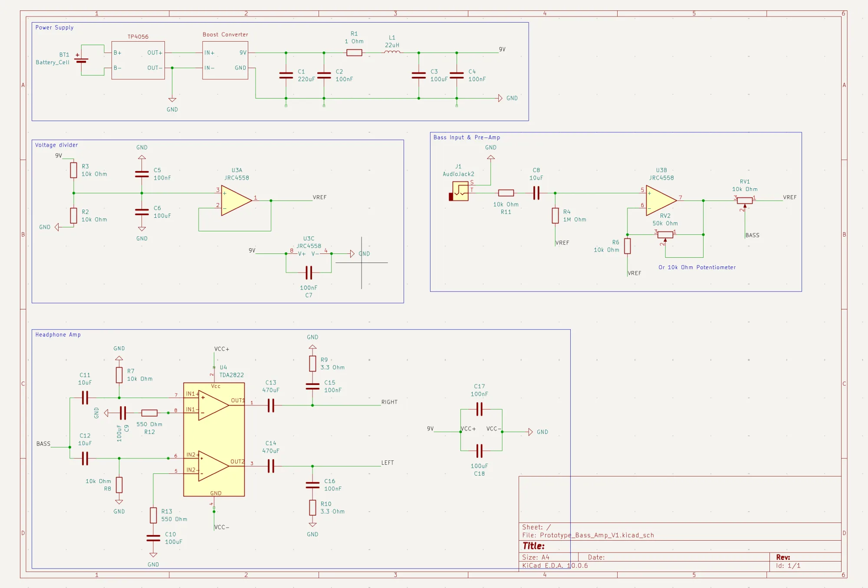
Task: Select resistor R3 10k Ohm
Action: tap(74, 170)
